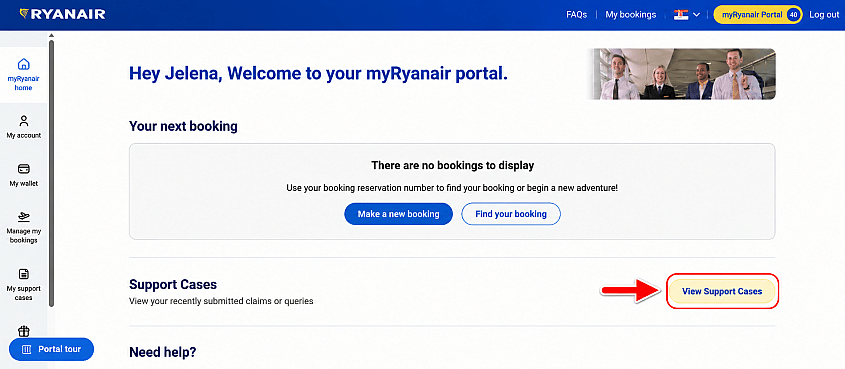The width and height of the screenshot is (845, 369).
Task: Select My support cases sidebar label
Action: [x=24, y=293]
